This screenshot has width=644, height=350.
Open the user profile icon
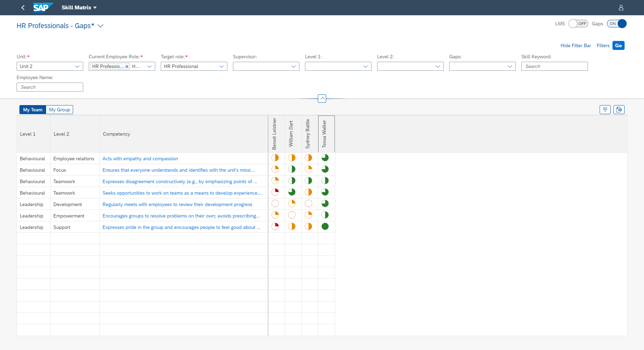click(621, 8)
